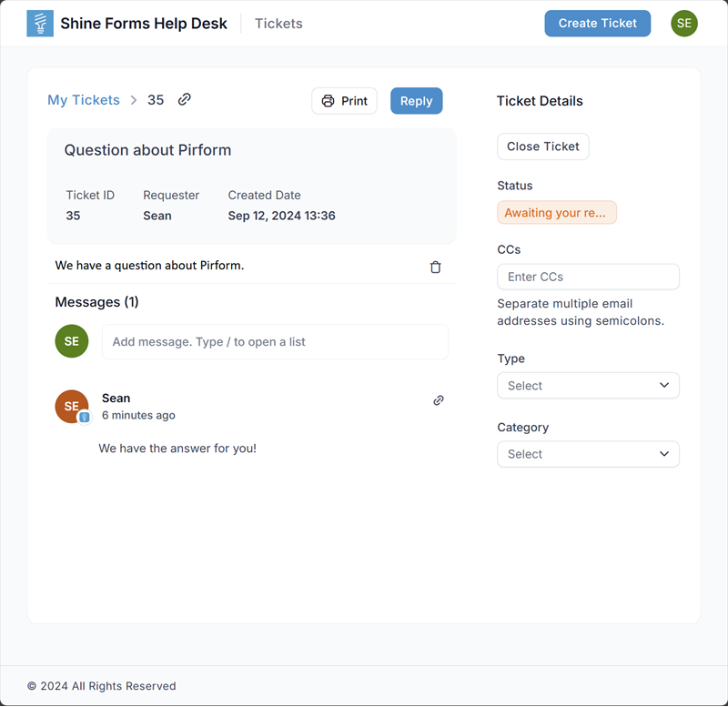Open the Category select dropdown
The height and width of the screenshot is (707, 728).
tap(588, 454)
